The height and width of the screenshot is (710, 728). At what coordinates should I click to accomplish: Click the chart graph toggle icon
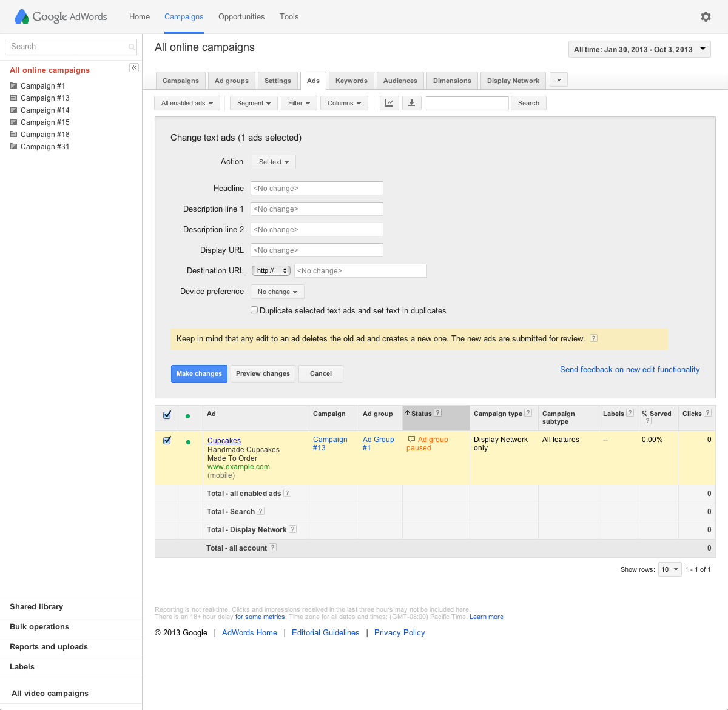point(389,103)
